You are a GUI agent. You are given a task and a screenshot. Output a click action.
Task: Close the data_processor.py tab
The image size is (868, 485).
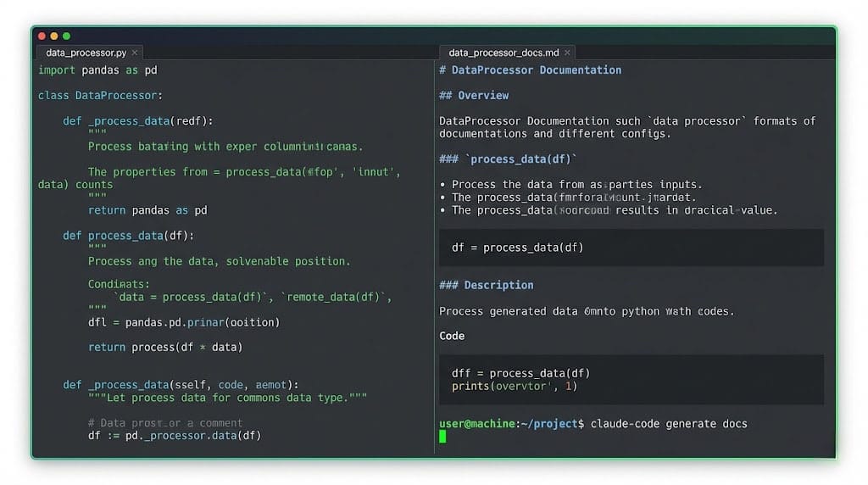tap(135, 53)
